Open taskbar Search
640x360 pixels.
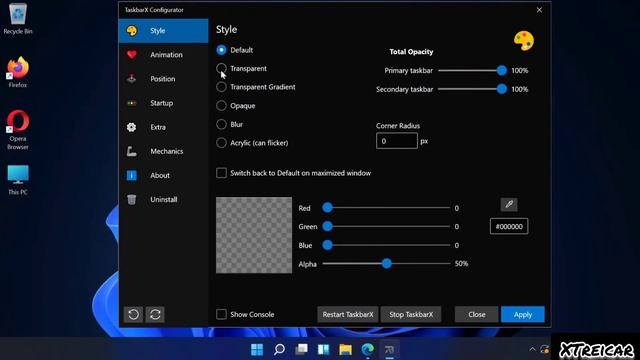[x=279, y=349]
